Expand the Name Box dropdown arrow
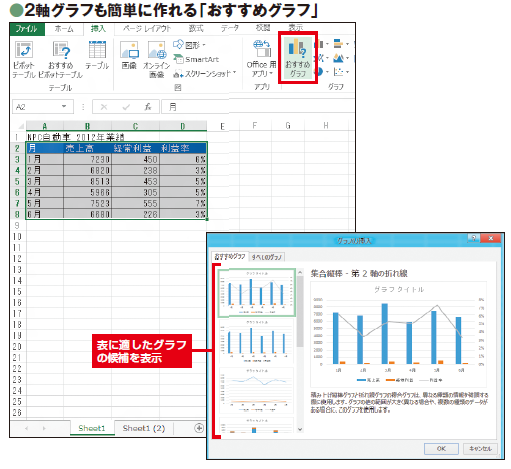 tap(64, 107)
